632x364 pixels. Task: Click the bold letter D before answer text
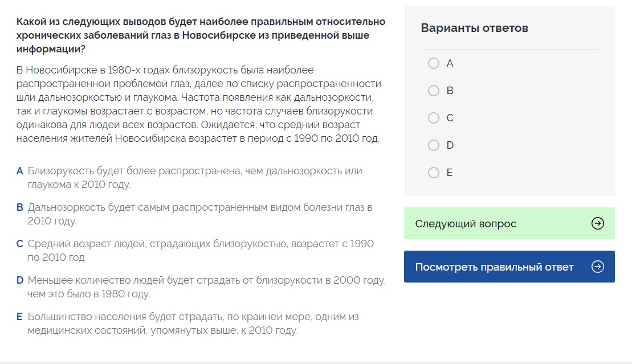[19, 280]
